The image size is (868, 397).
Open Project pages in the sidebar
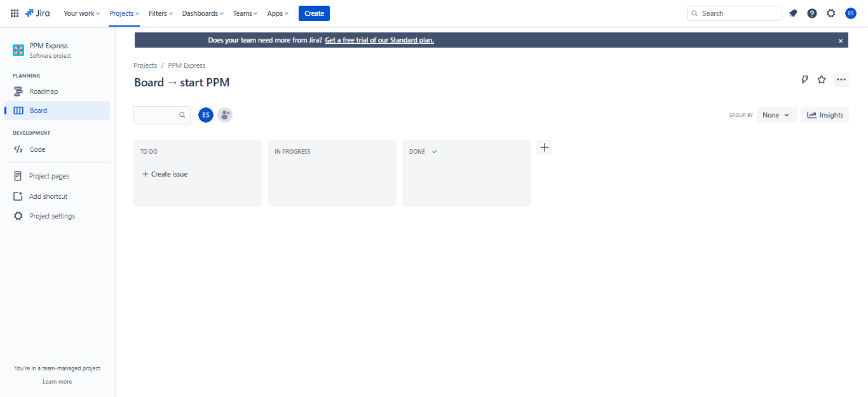(x=57, y=176)
